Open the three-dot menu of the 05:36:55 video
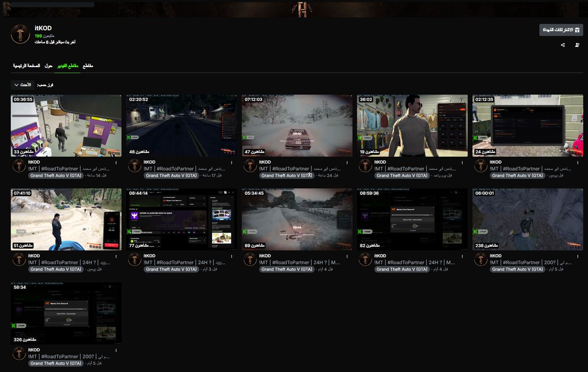The image size is (588, 372). tap(116, 163)
